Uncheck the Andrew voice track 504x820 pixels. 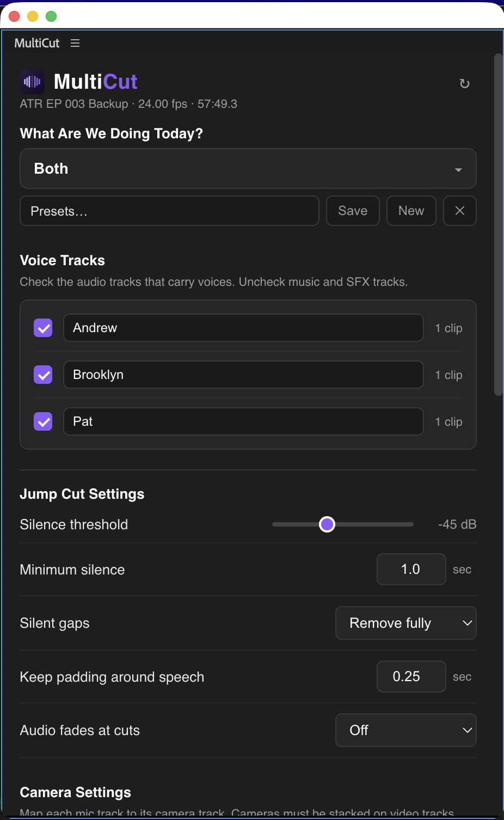(43, 328)
